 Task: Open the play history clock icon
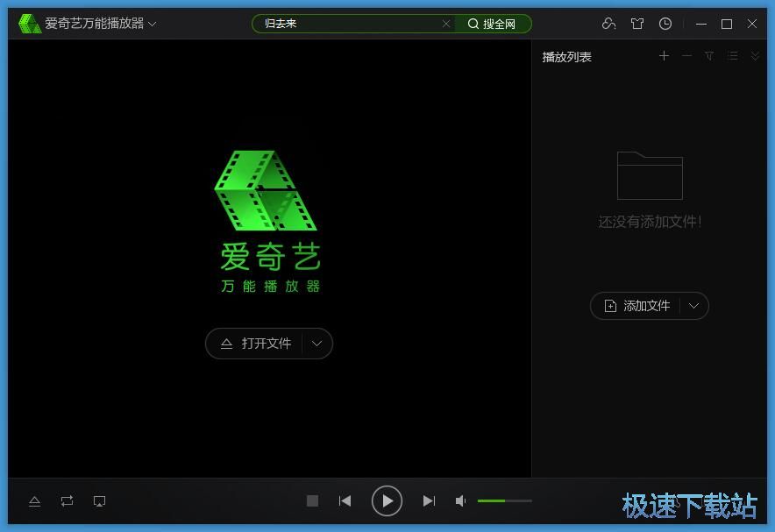point(665,23)
